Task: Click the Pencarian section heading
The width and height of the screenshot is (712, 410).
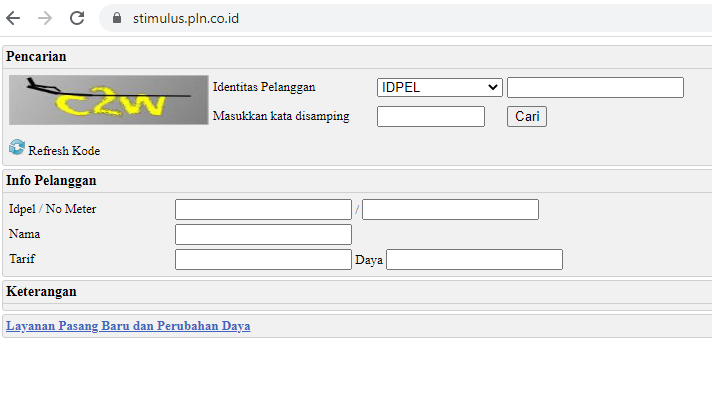Action: [36, 56]
